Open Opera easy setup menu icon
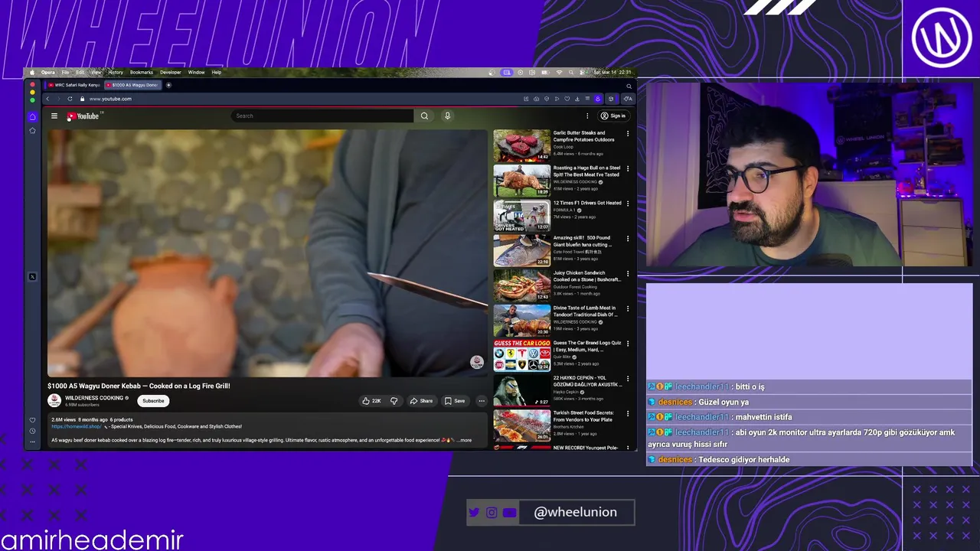Viewport: 980px width, 551px height. pyautogui.click(x=587, y=98)
